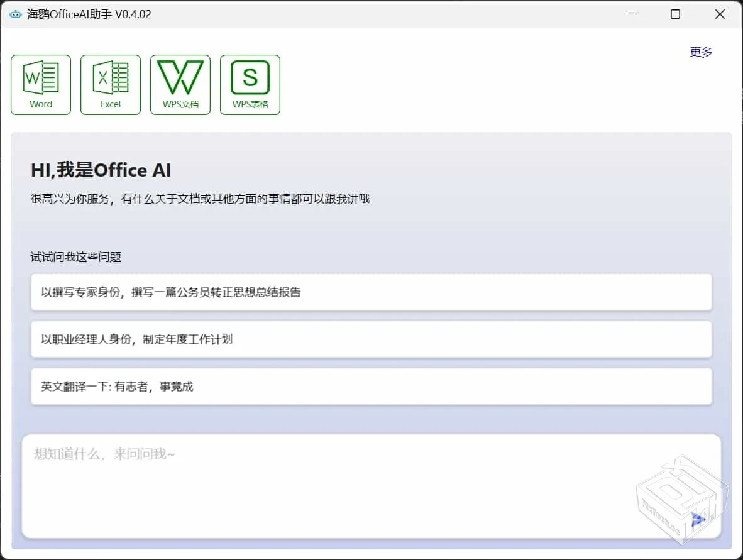Open the 更多 link at top right
This screenshot has height=560, width=743.
[700, 52]
